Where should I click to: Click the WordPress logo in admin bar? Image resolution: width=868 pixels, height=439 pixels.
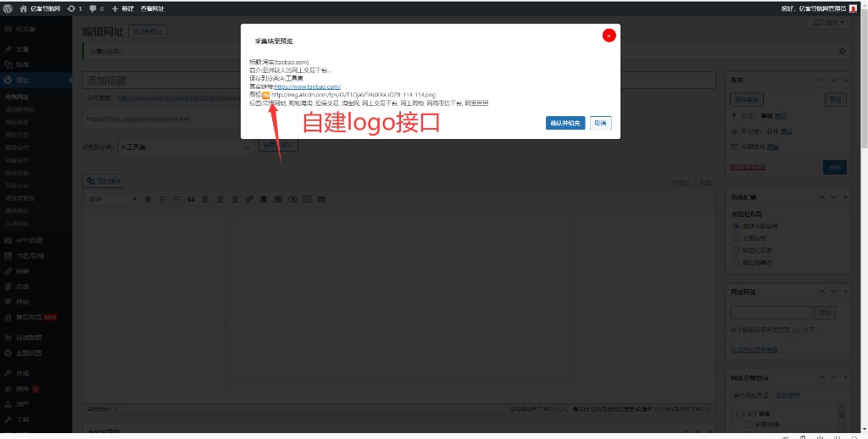click(8, 8)
